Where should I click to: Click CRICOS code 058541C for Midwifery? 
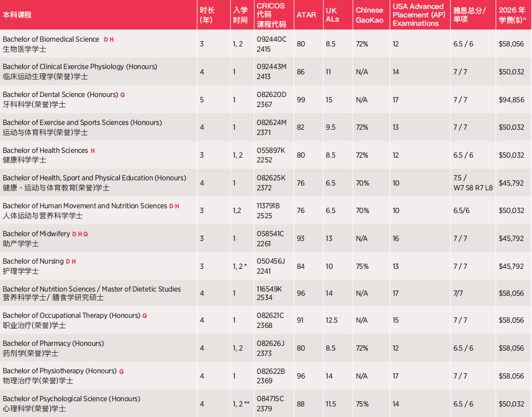click(x=270, y=234)
